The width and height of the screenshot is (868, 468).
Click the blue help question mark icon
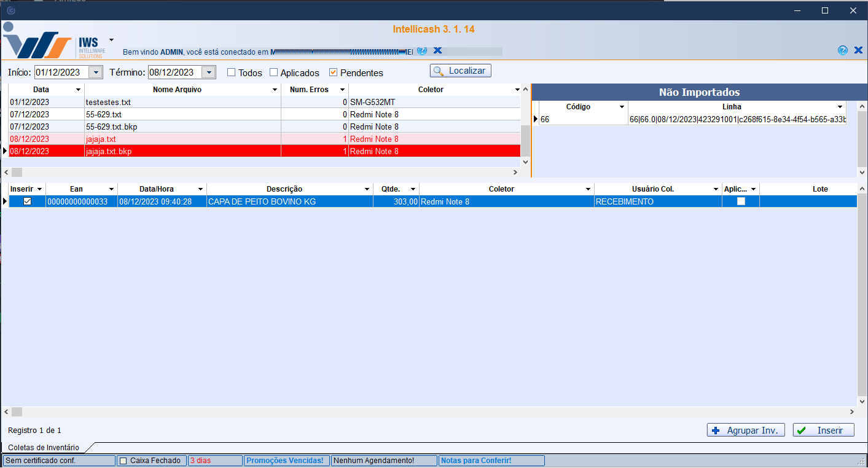tap(842, 50)
